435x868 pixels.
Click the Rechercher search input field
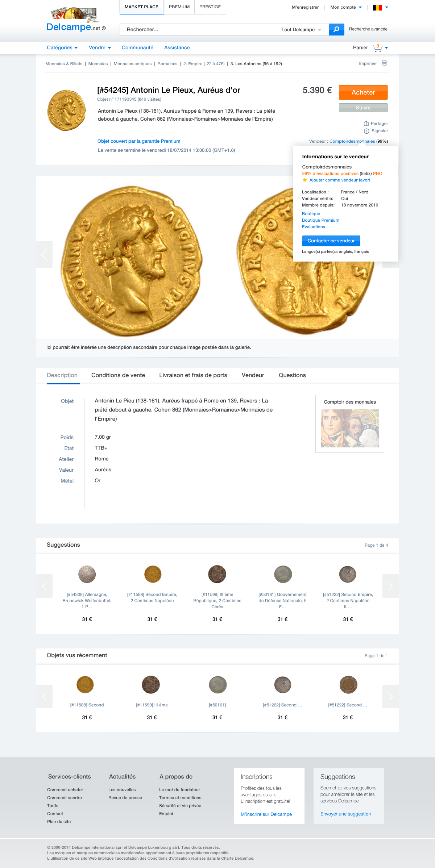[x=197, y=30]
